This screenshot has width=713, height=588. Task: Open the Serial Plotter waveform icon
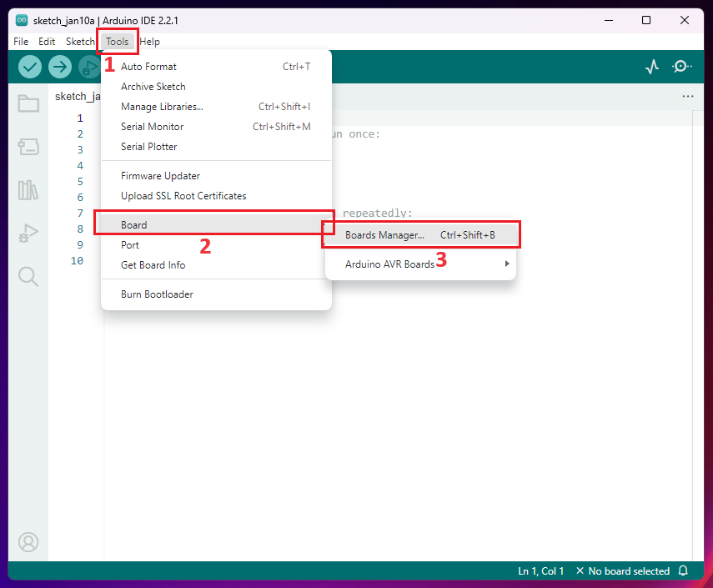[x=652, y=67]
